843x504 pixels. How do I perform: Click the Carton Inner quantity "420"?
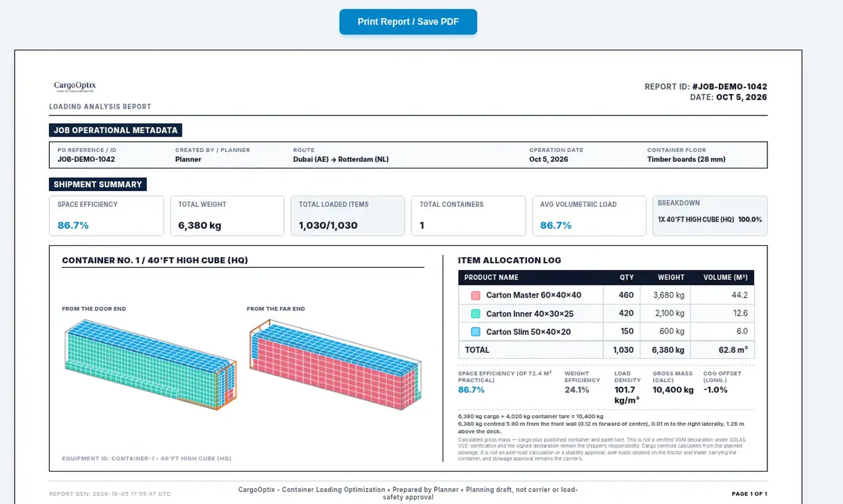[x=626, y=314]
